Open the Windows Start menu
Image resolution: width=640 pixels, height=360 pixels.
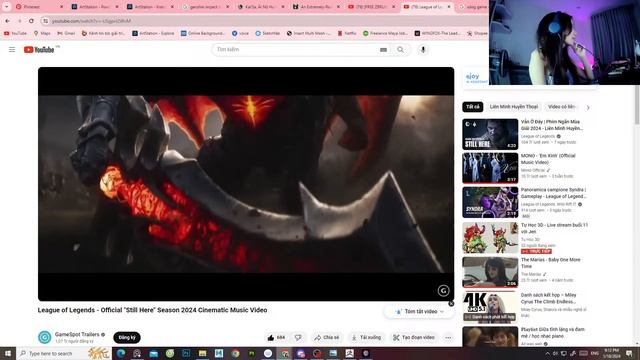point(8,353)
